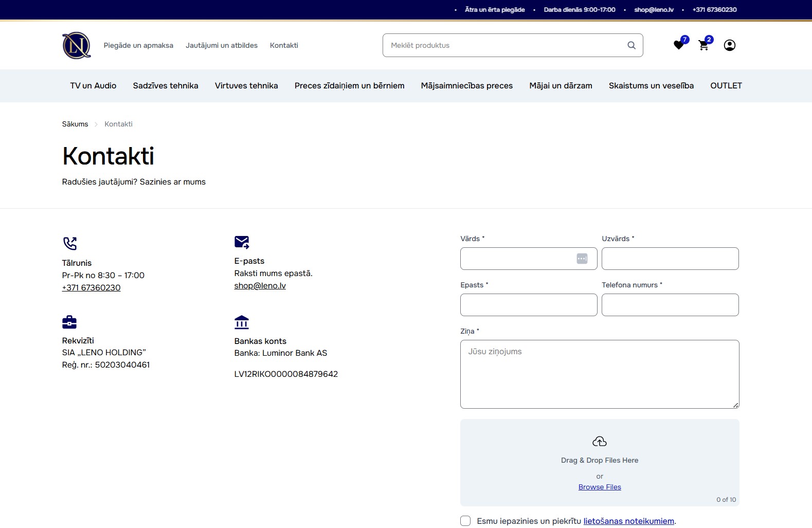Screen dimensions: 812x528
Task: Click the Browse Files link
Action: click(600, 487)
